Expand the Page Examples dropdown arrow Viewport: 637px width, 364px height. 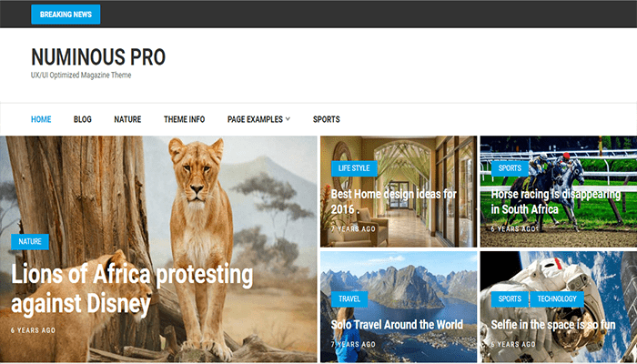288,119
